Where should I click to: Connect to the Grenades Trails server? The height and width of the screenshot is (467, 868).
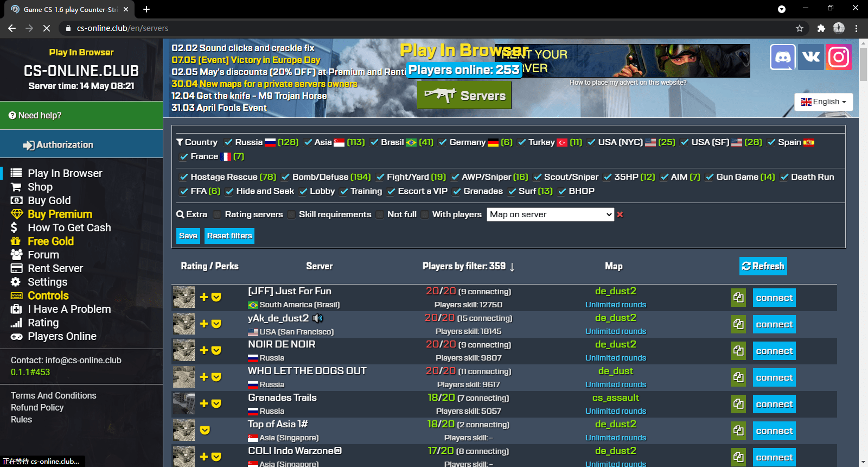(774, 404)
